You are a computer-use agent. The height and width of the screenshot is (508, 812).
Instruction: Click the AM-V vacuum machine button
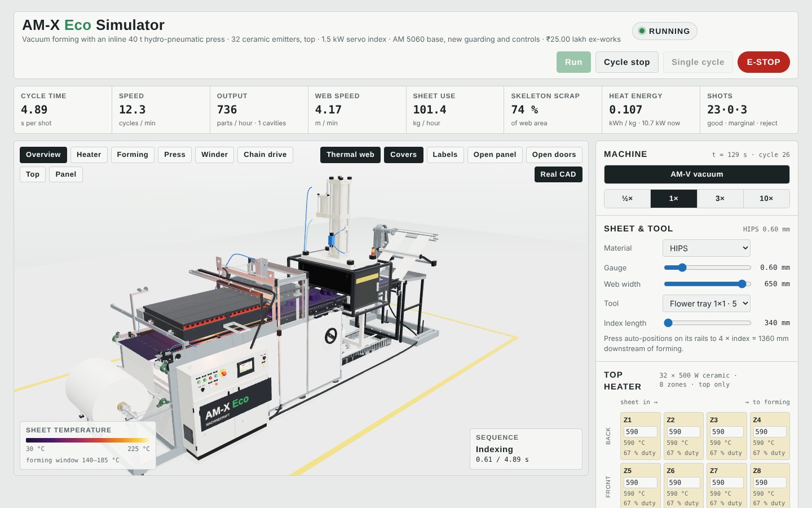tap(697, 174)
